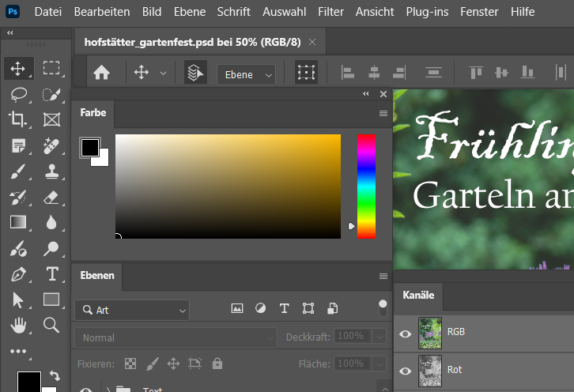Open the Normal blend mode dropdown
574x392 pixels.
(x=176, y=337)
